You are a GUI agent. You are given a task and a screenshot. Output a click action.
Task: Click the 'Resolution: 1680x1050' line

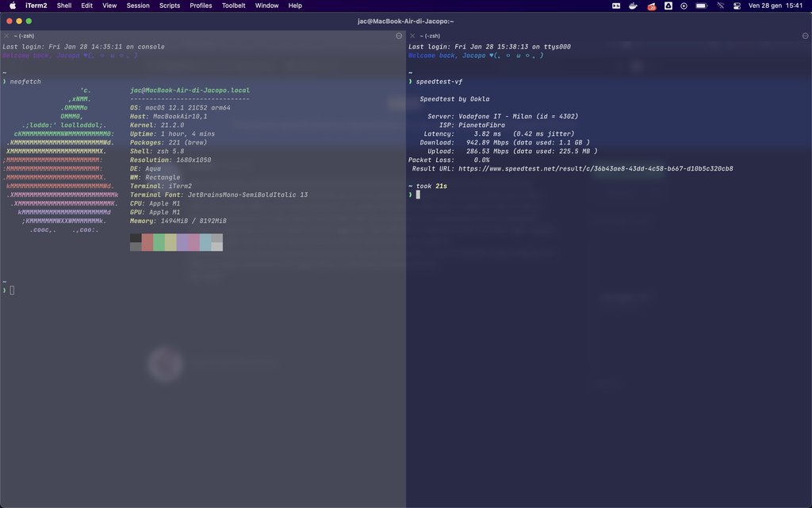(170, 160)
